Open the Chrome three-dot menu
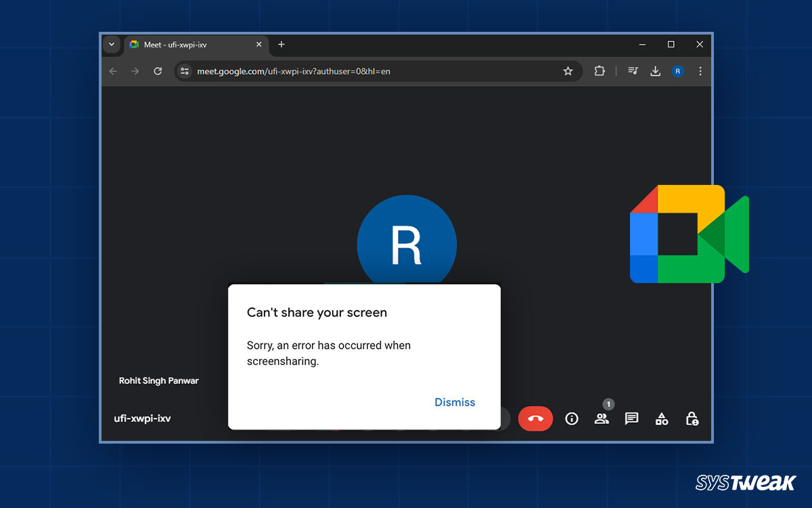 700,70
